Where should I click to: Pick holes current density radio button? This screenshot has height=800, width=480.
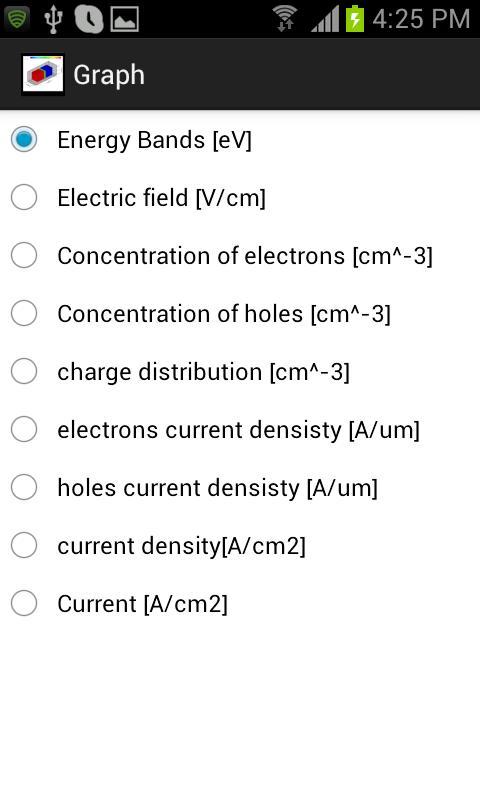(24, 487)
